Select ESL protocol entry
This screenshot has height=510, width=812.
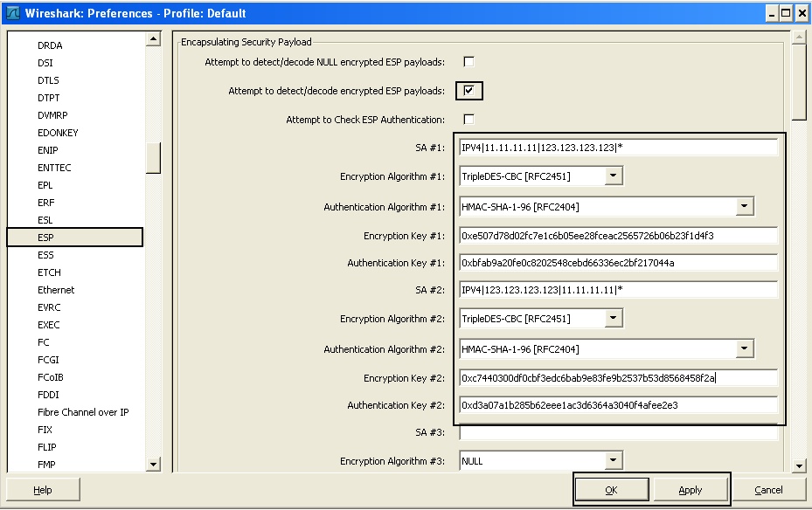coord(45,220)
